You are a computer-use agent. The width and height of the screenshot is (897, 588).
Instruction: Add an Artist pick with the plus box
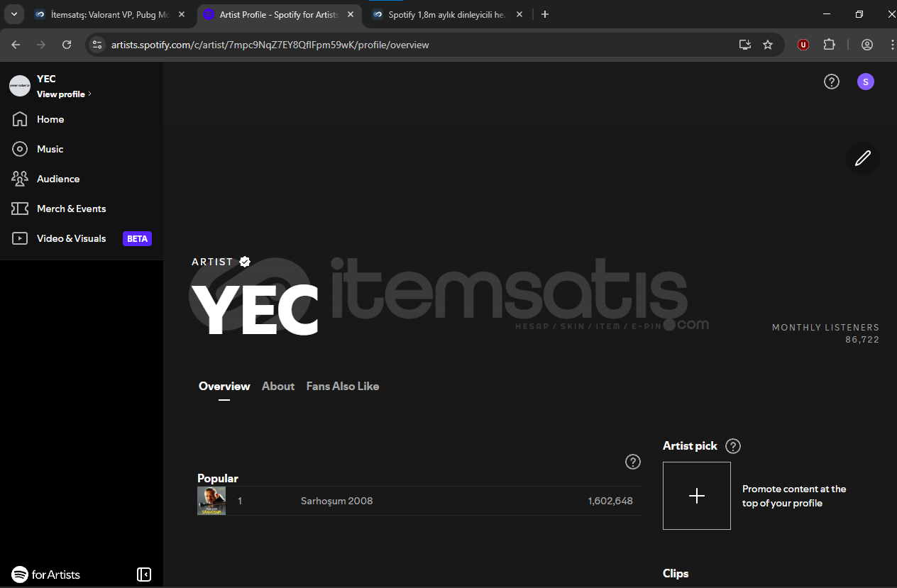click(696, 496)
